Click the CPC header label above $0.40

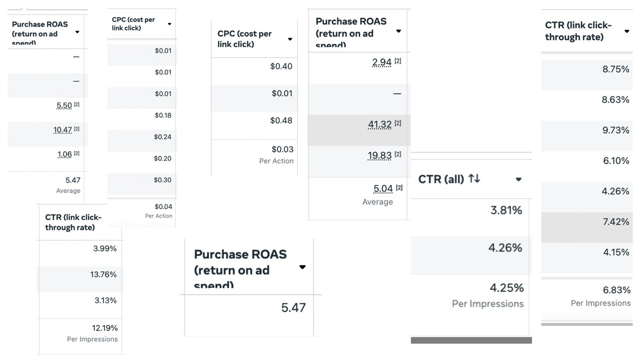pos(245,39)
